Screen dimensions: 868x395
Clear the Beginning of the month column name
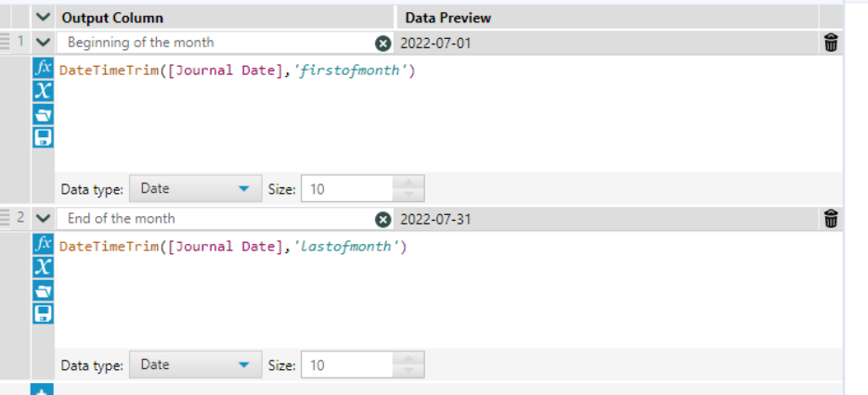coord(382,43)
